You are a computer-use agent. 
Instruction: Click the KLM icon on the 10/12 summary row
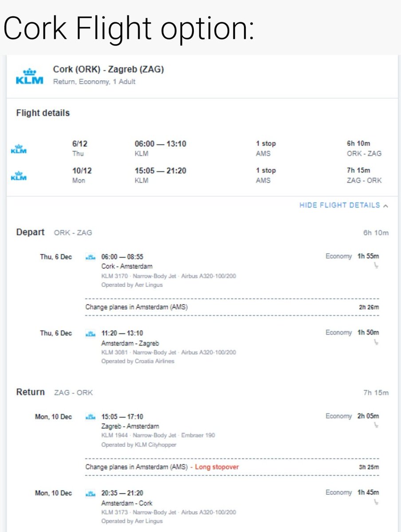click(x=19, y=175)
